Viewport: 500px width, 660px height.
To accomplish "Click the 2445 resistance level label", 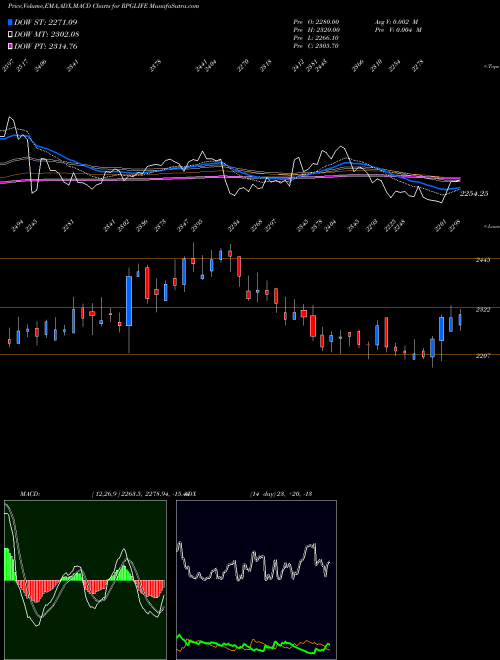I will coord(483,260).
